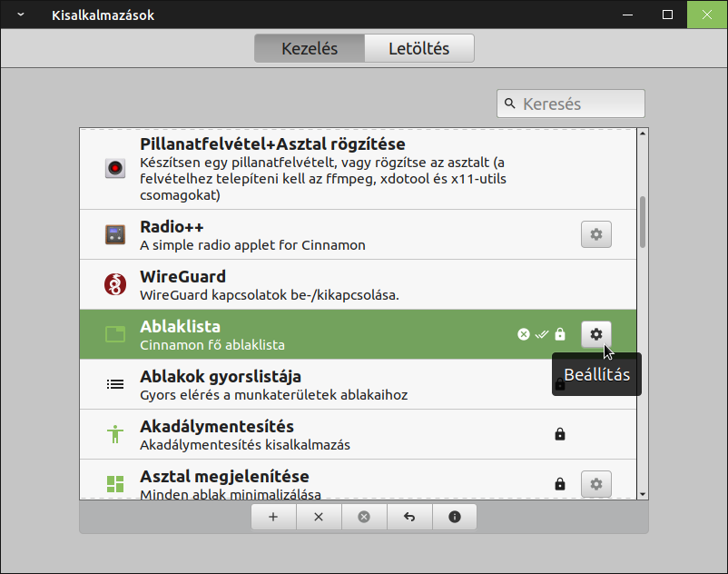This screenshot has height=574, width=728.
Task: Open the title bar window menu chevron
Action: pyautogui.click(x=21, y=15)
